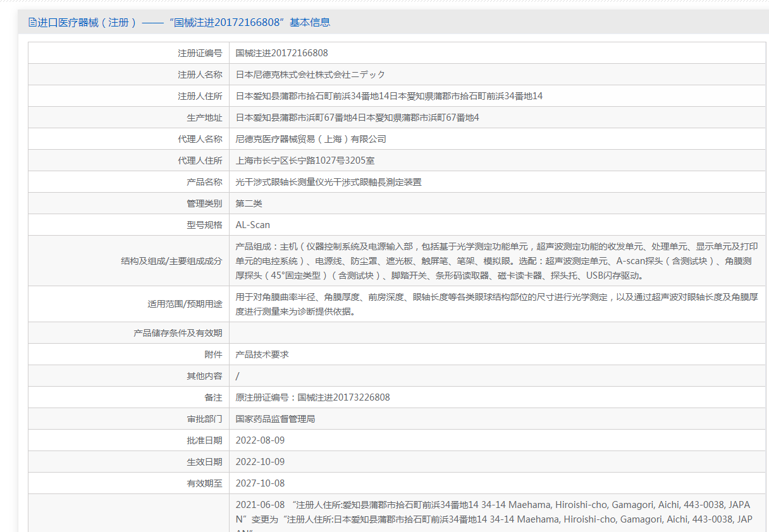Open the 产品技术要求 attachment entry
Viewport: 769px width, 532px height.
pyautogui.click(x=262, y=354)
